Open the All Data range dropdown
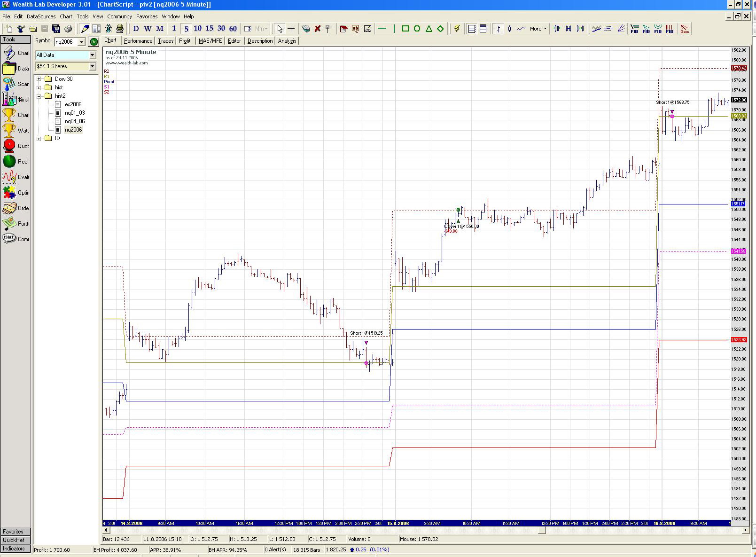The height and width of the screenshot is (557, 756). coord(93,55)
